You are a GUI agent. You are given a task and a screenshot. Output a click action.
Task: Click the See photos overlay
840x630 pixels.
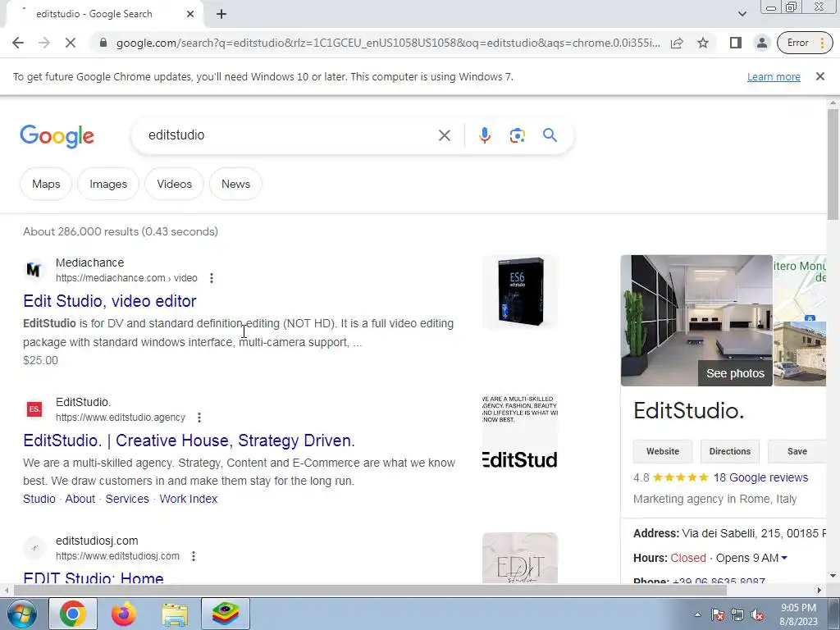coord(735,373)
